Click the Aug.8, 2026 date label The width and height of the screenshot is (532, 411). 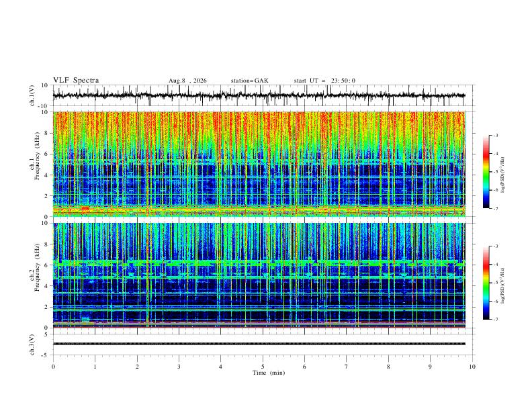(187, 81)
